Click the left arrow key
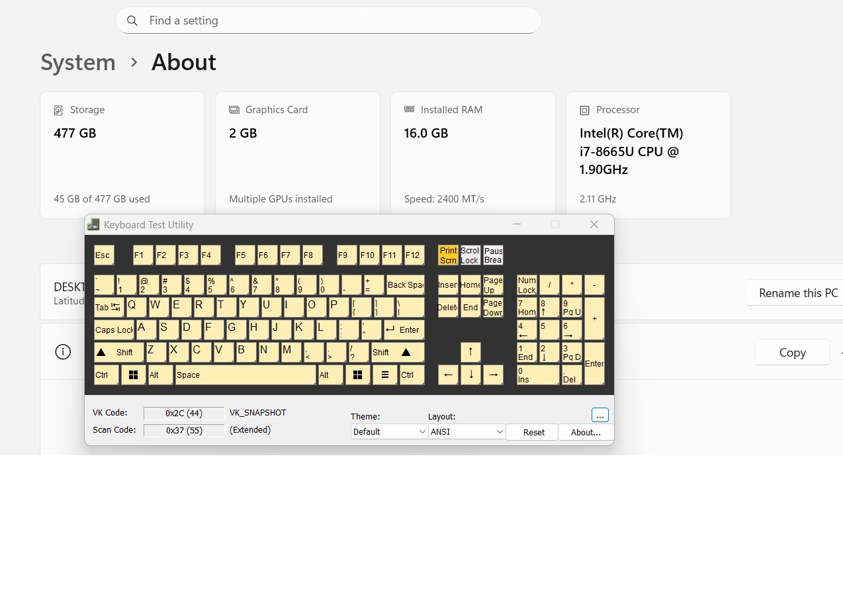The image size is (843, 616). point(448,374)
